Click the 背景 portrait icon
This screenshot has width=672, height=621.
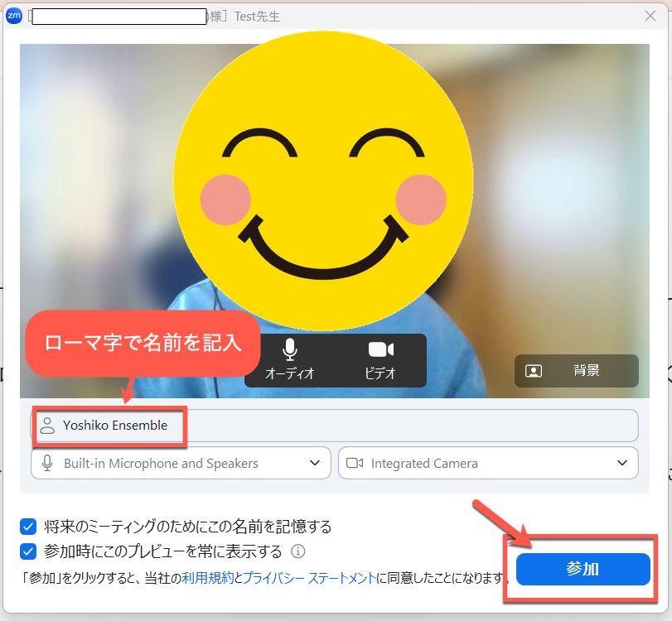(x=534, y=371)
